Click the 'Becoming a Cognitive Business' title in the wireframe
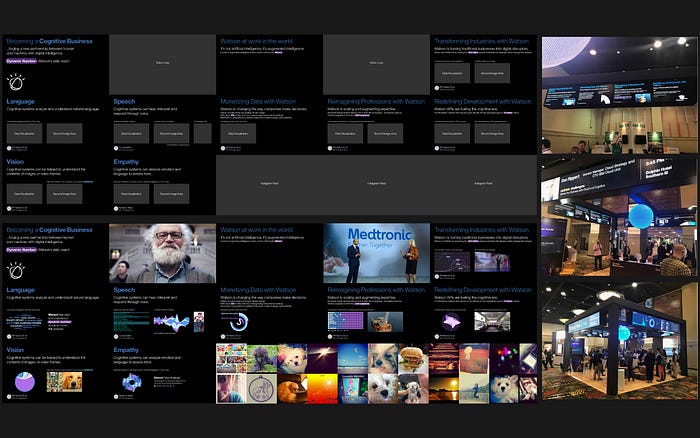 [50, 41]
